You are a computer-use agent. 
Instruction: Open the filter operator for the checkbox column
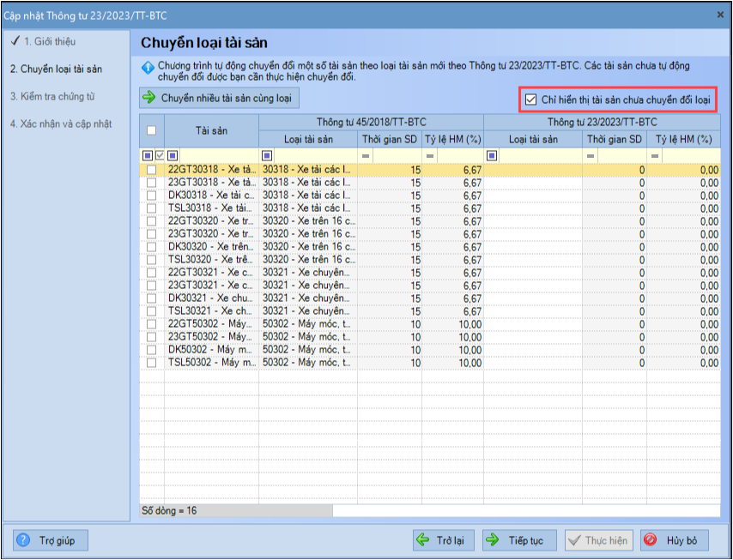148,155
